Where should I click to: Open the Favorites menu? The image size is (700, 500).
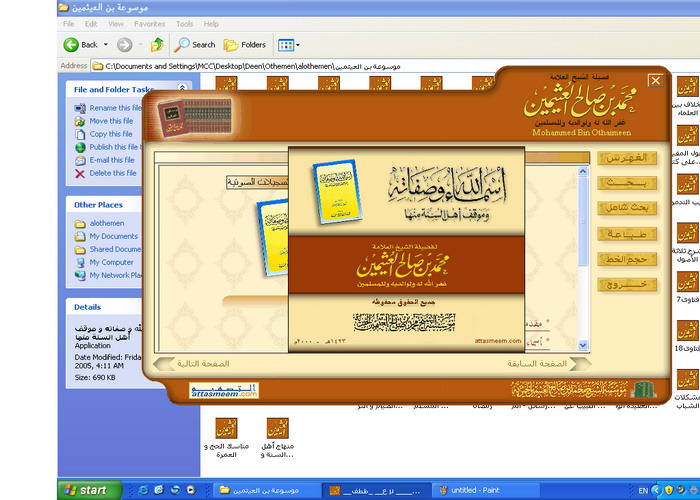(x=150, y=23)
